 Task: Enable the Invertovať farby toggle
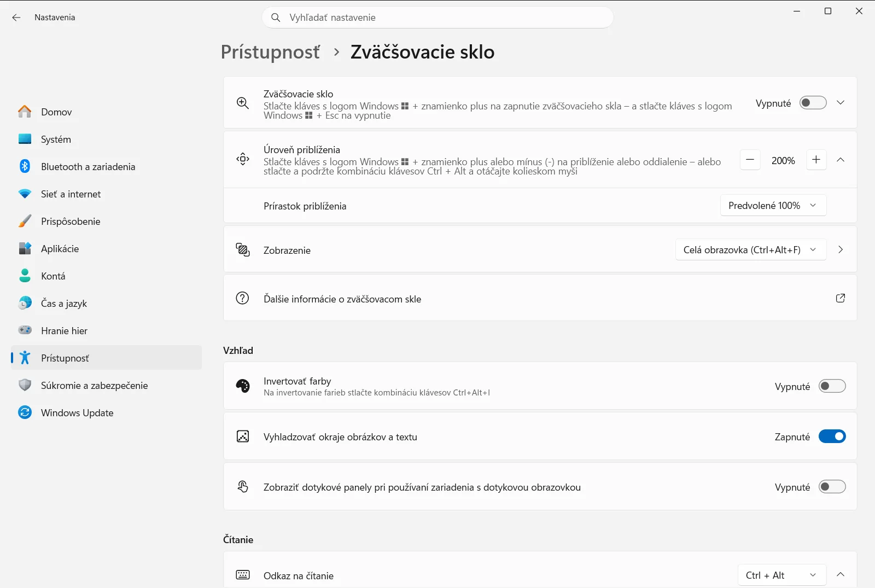coord(832,386)
